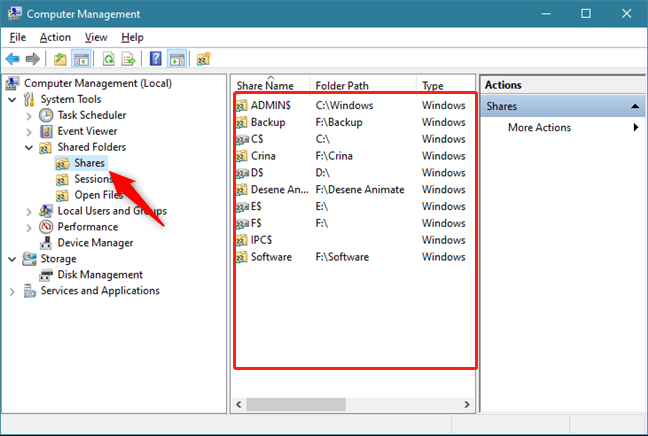Create a new share toolbar icon

click(203, 59)
